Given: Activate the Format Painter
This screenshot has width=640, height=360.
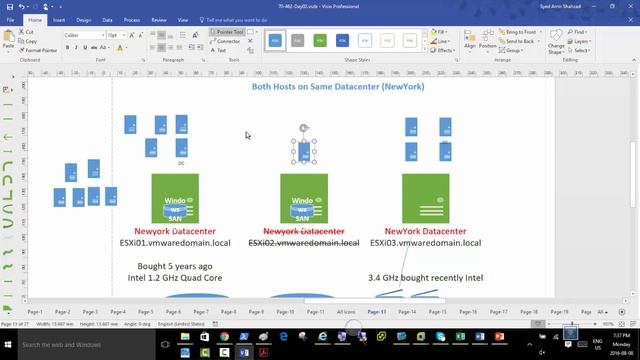Looking at the screenshot, I should pyautogui.click(x=38, y=50).
